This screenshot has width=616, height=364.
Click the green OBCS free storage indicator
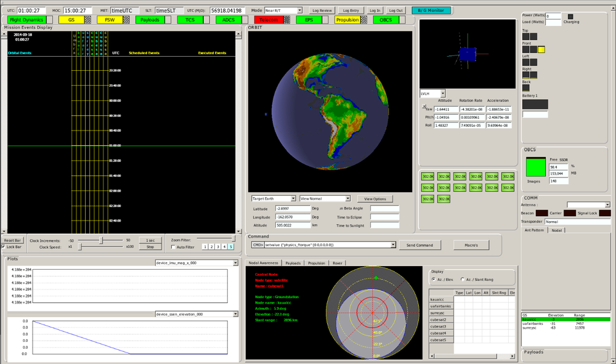pos(536,167)
